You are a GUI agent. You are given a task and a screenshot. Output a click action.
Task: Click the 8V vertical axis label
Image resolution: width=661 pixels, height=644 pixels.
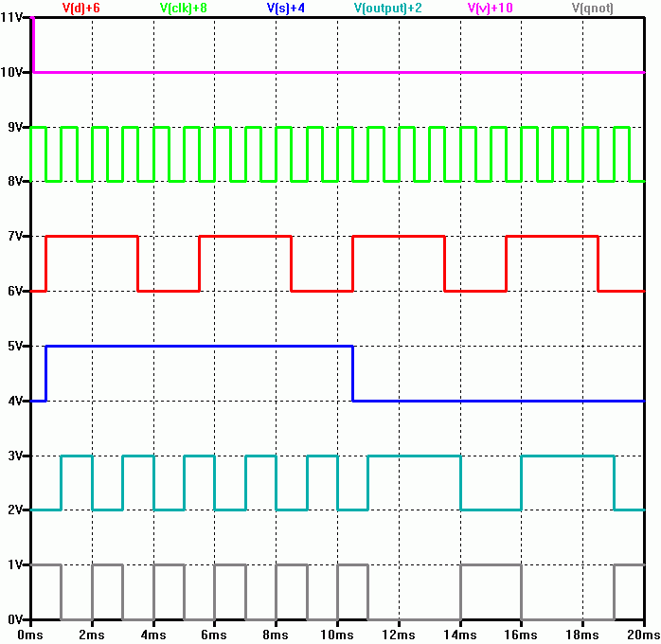pyautogui.click(x=15, y=181)
